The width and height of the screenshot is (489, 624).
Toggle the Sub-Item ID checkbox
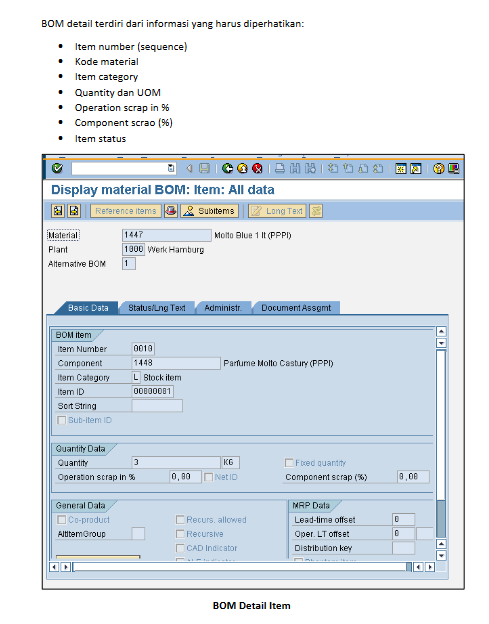pos(61,420)
